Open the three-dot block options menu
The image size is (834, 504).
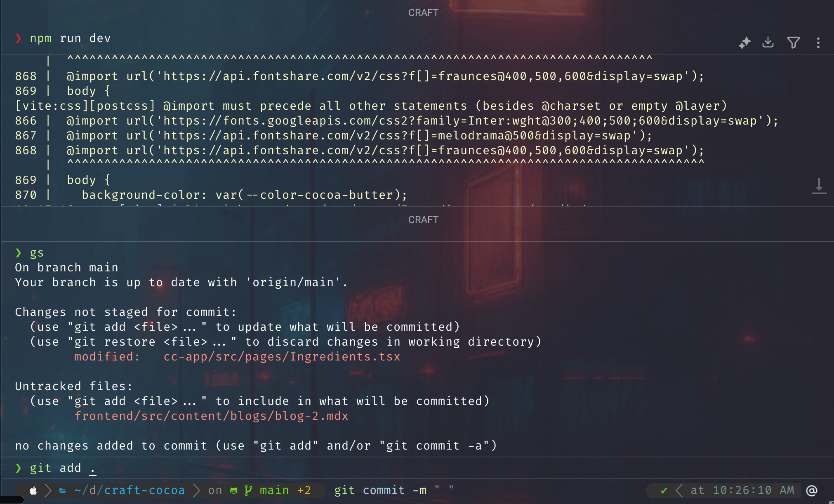pos(818,42)
